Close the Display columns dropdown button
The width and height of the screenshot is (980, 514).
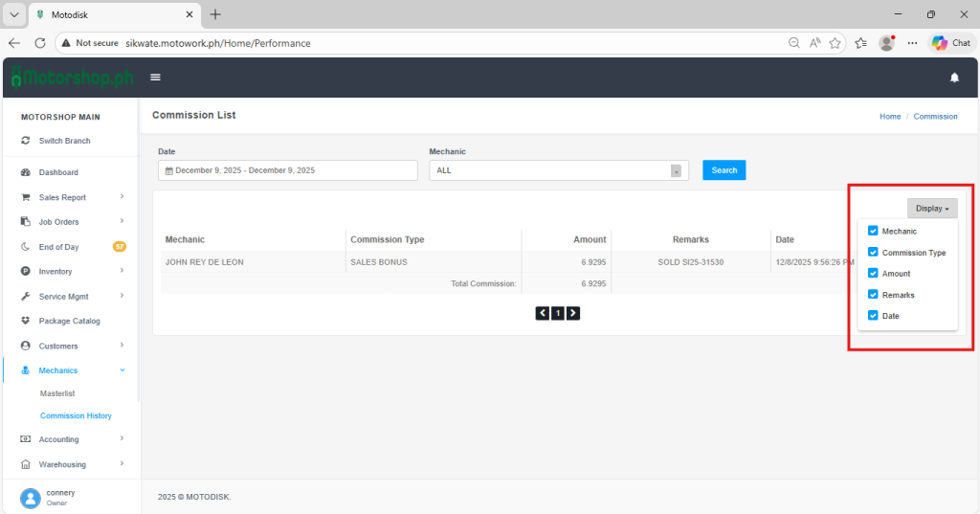click(932, 208)
